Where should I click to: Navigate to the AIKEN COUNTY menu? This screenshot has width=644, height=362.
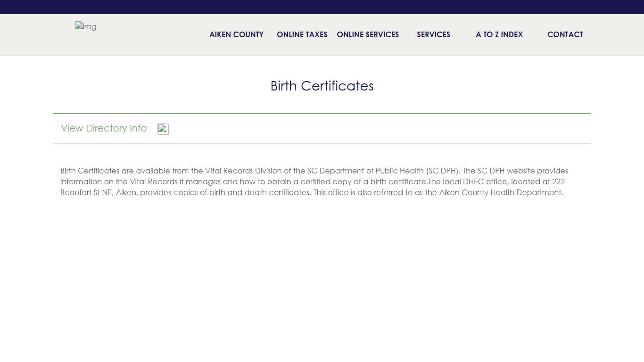click(x=236, y=34)
